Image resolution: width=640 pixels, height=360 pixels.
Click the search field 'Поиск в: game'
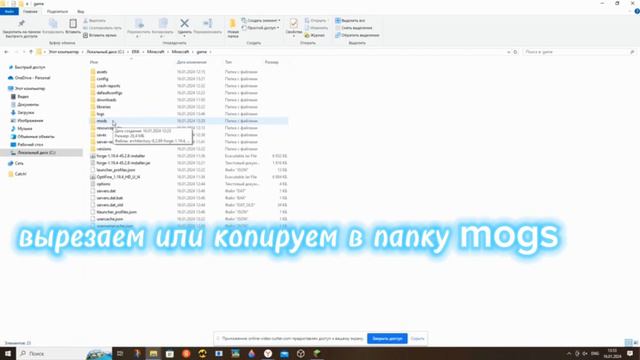click(579, 52)
